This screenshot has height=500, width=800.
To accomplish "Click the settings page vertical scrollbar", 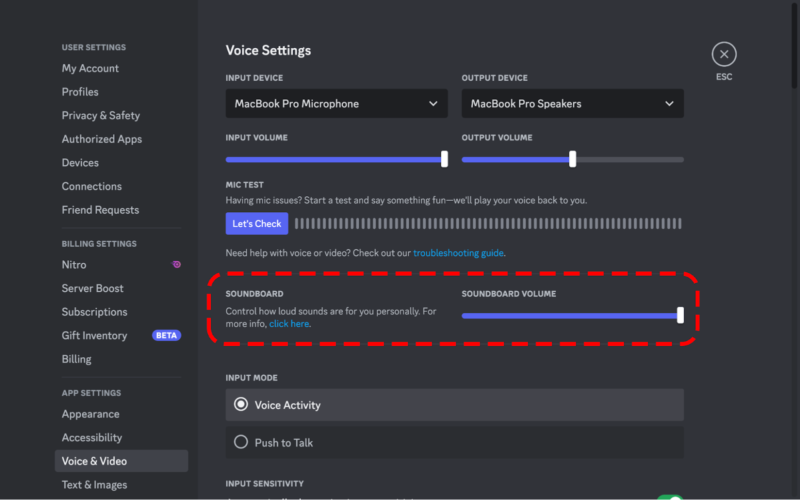I will [794, 45].
